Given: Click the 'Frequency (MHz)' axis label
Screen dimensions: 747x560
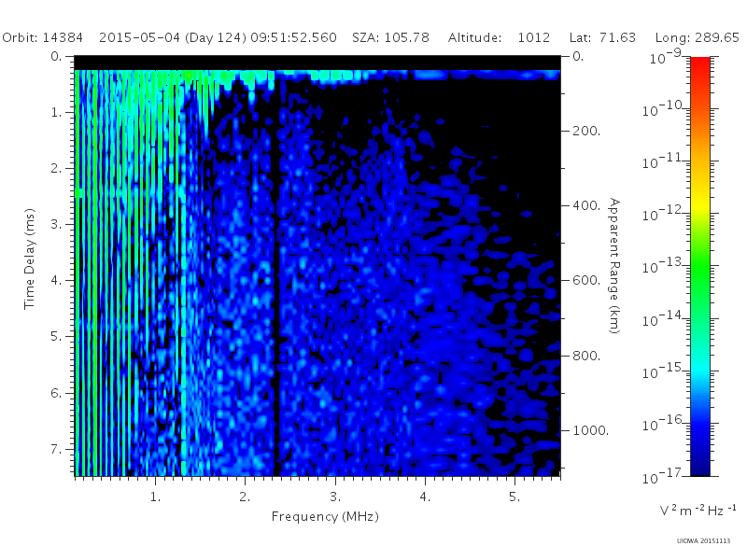Looking at the screenshot, I should point(325,516).
